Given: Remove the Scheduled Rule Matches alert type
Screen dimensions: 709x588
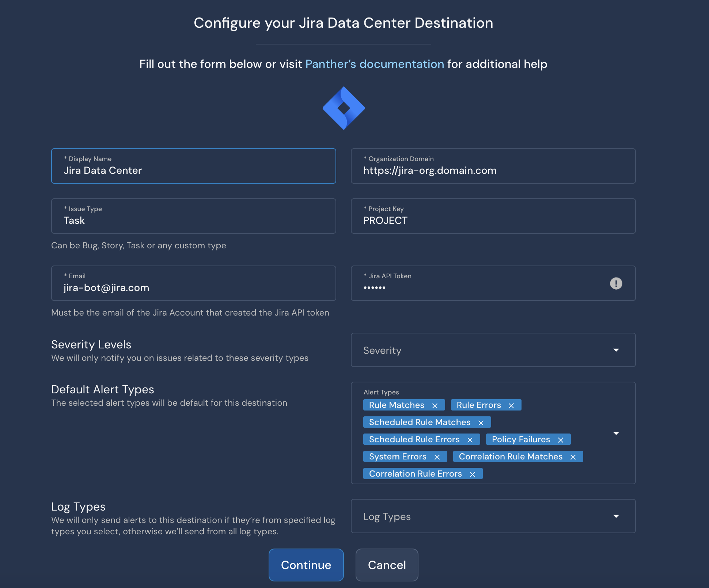Looking at the screenshot, I should tap(481, 422).
